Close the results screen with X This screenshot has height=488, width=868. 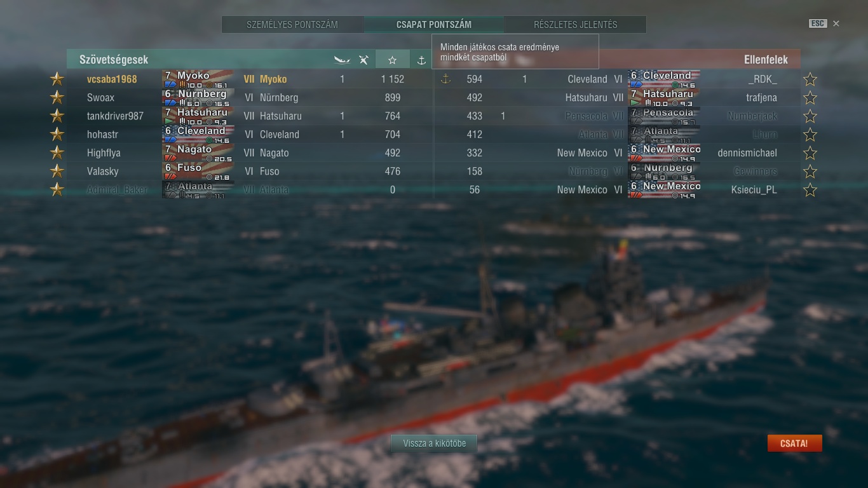[836, 24]
